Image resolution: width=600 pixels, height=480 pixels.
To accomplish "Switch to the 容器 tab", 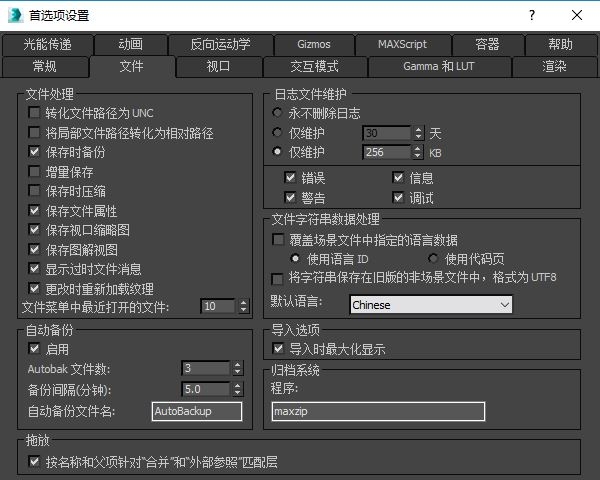I will coord(487,45).
